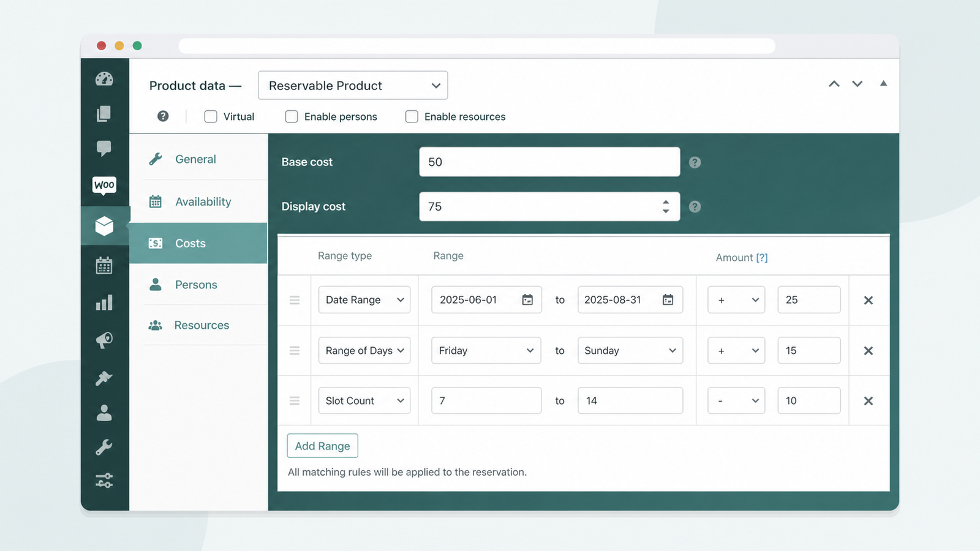Open the Tools wrench icon in sidebar
Screen dimensions: 980x551
[104, 448]
